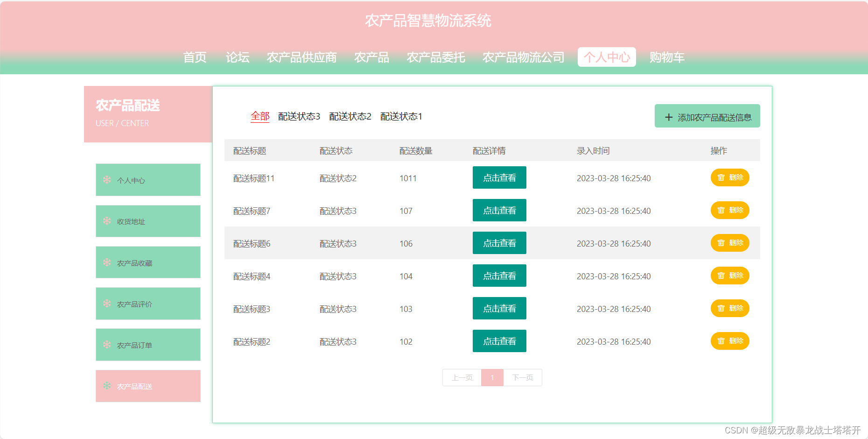
Task: Click the 配送数量 column header
Action: pyautogui.click(x=416, y=151)
